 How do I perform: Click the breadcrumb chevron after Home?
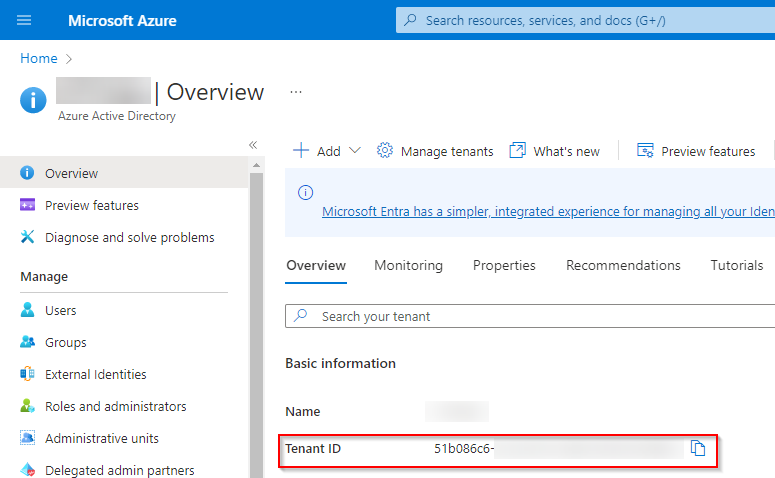[x=69, y=59]
